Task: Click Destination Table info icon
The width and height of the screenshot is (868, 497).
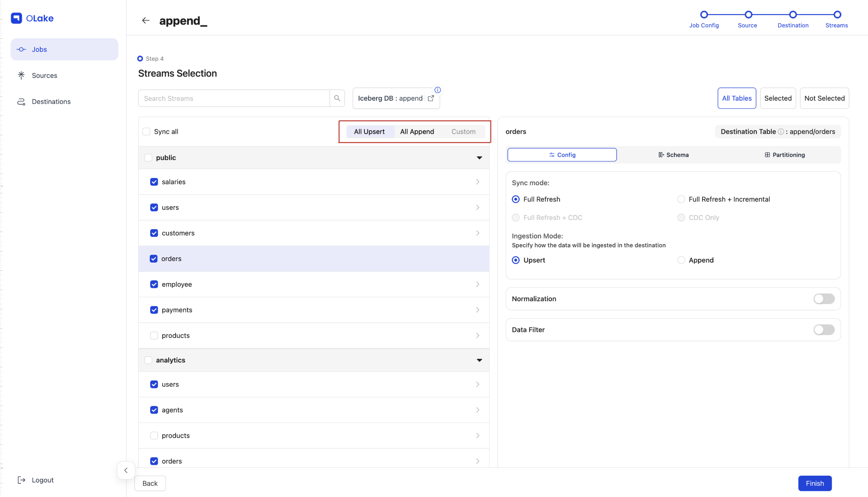Action: tap(781, 132)
